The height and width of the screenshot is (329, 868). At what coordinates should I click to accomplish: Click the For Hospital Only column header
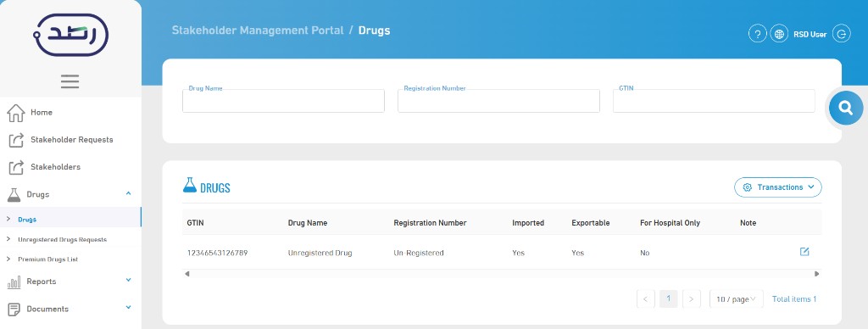pos(670,223)
